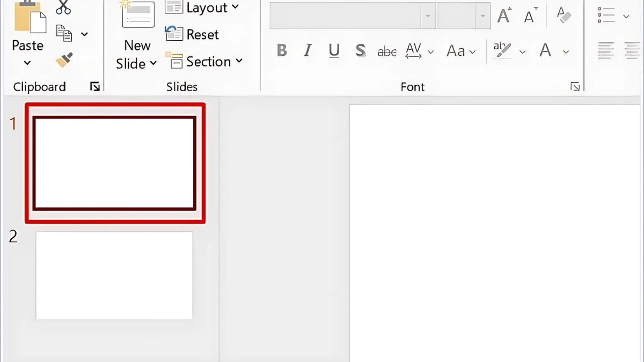Screen dimensions: 644x362
Task: Decrease font size with smaller A
Action: coord(530,16)
